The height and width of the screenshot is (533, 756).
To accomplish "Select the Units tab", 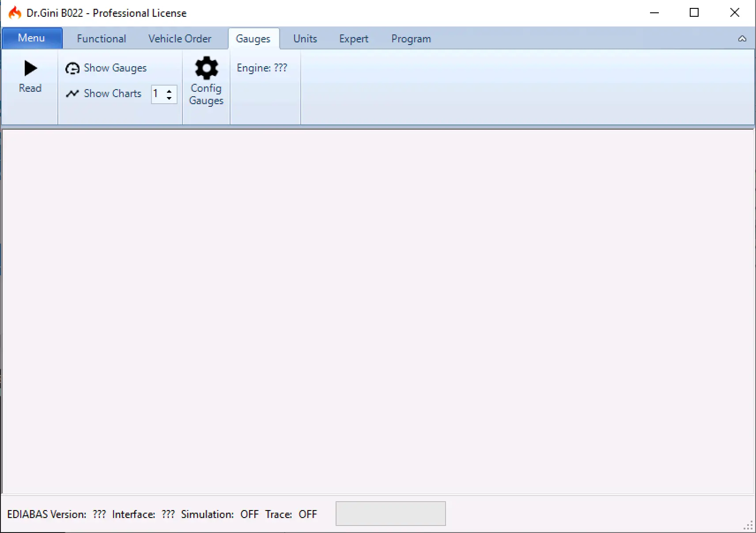I will coord(305,39).
